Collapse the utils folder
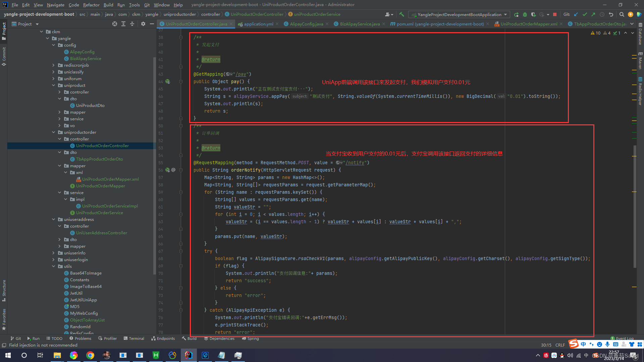The height and width of the screenshot is (362, 644). 53,266
